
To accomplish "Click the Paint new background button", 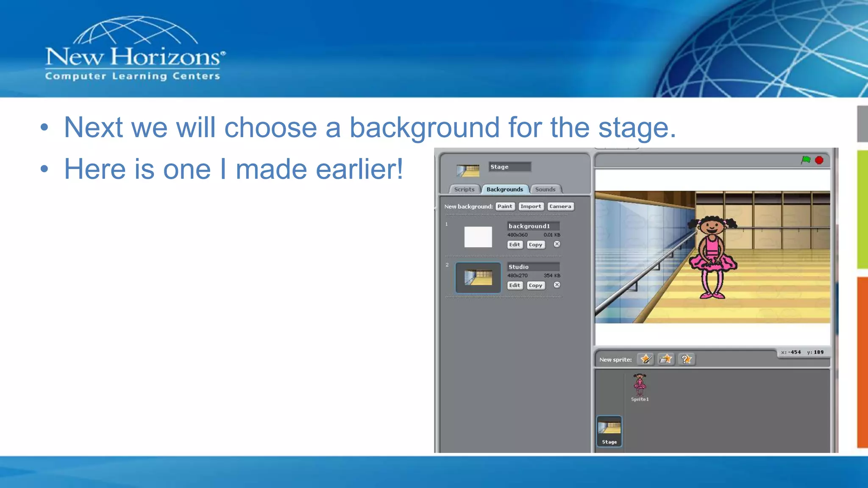I will click(505, 206).
